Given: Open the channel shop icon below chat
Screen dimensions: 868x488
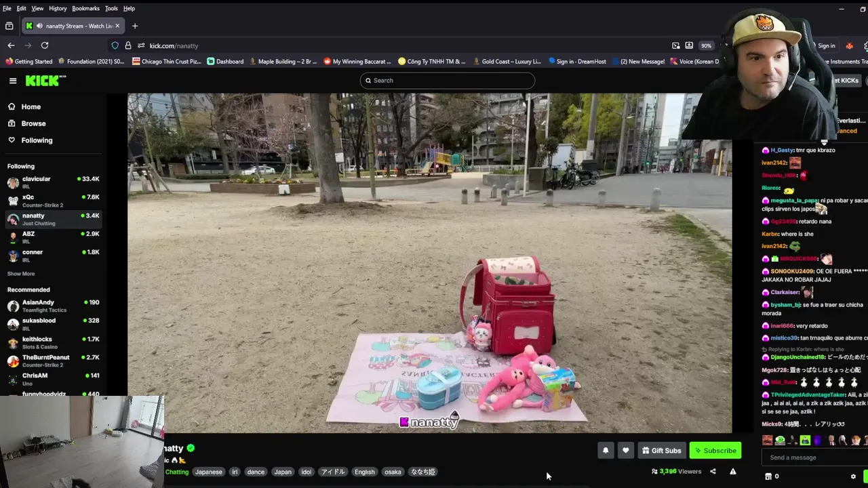Looking at the screenshot, I should pyautogui.click(x=768, y=476).
